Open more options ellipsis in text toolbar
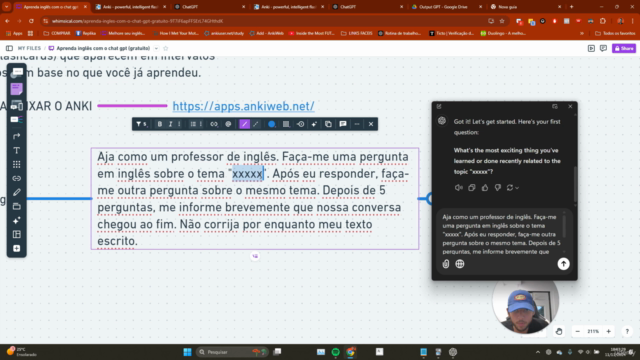The width and height of the screenshot is (640, 360). [x=357, y=124]
